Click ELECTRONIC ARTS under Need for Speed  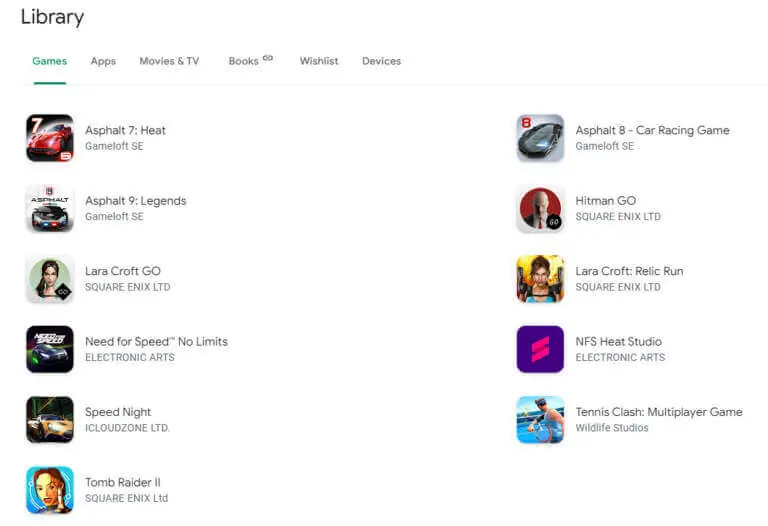[x=130, y=358]
